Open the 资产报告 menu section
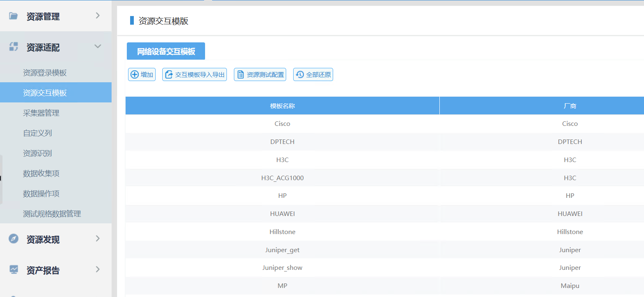The image size is (644, 297). tap(56, 270)
